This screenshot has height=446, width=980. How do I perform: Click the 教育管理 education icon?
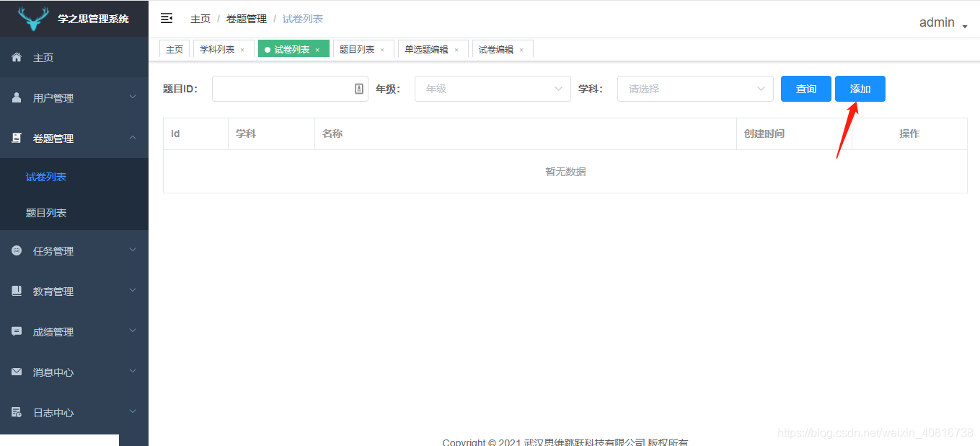tap(16, 291)
